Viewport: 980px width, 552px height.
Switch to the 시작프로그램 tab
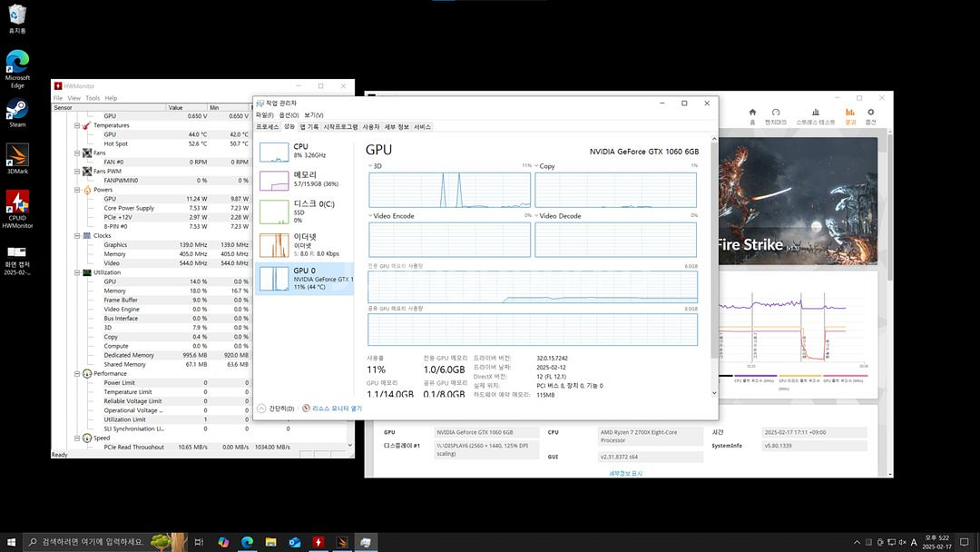pos(340,127)
